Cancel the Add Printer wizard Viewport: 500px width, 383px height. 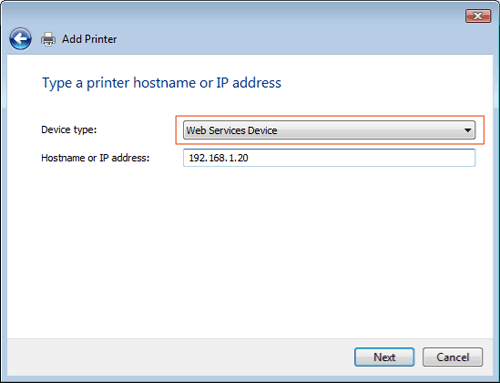(453, 357)
